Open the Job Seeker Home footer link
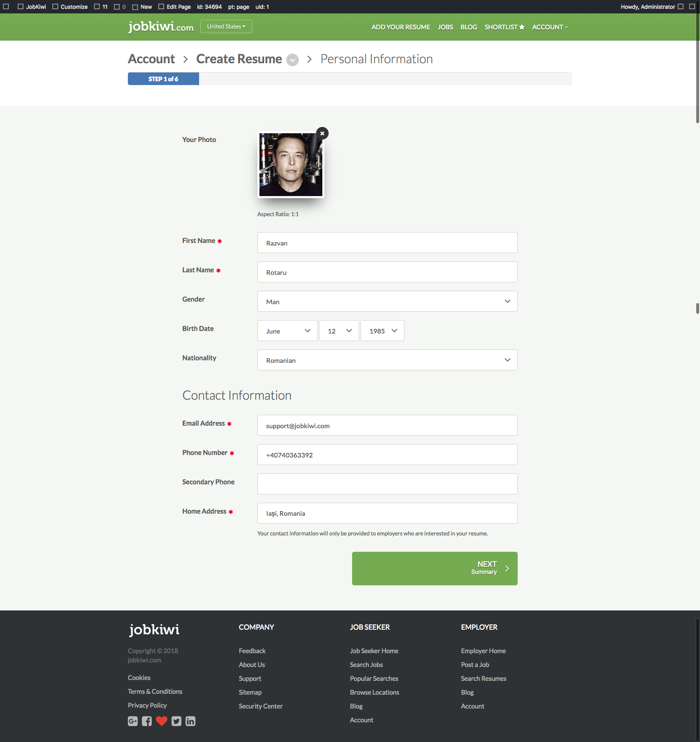The height and width of the screenshot is (742, 700). (374, 651)
